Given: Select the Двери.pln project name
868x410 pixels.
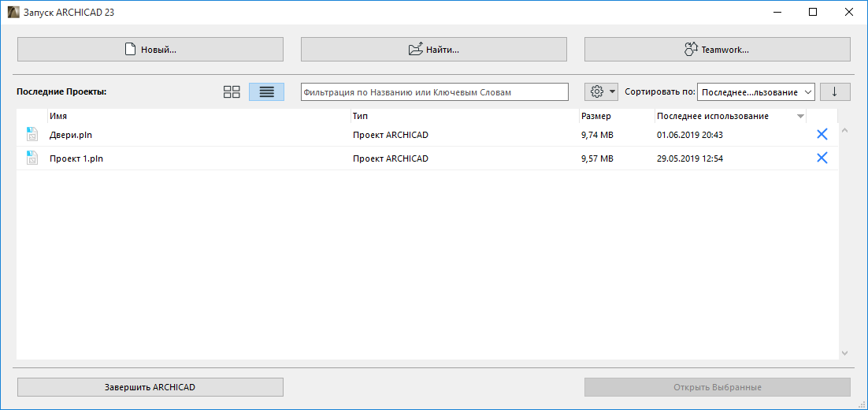Looking at the screenshot, I should [70, 135].
